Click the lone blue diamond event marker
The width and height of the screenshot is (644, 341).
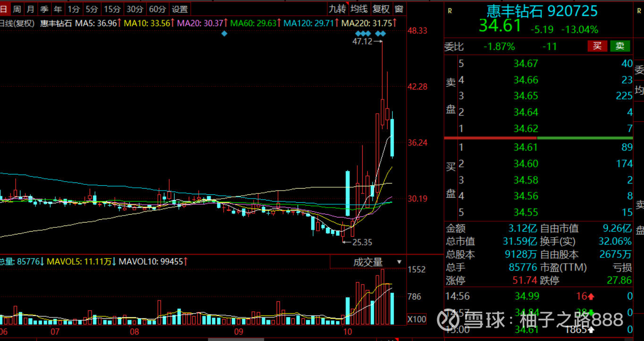click(x=224, y=33)
